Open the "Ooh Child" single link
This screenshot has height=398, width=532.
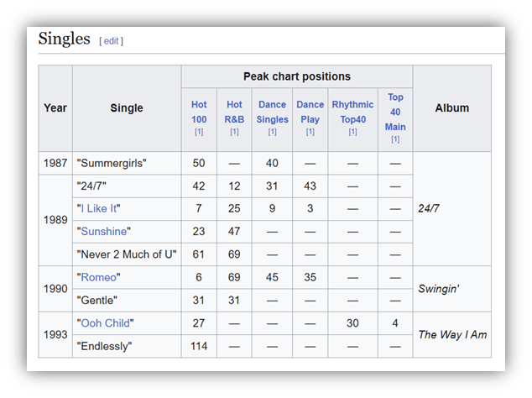click(105, 323)
